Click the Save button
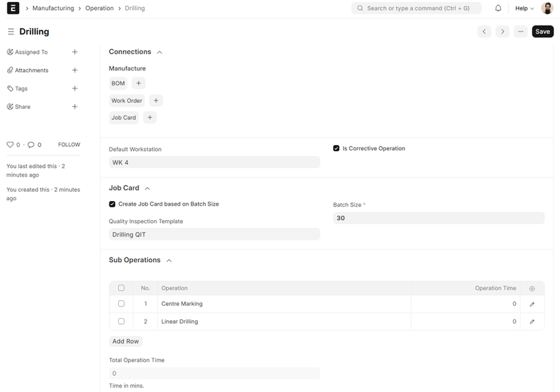 542,32
